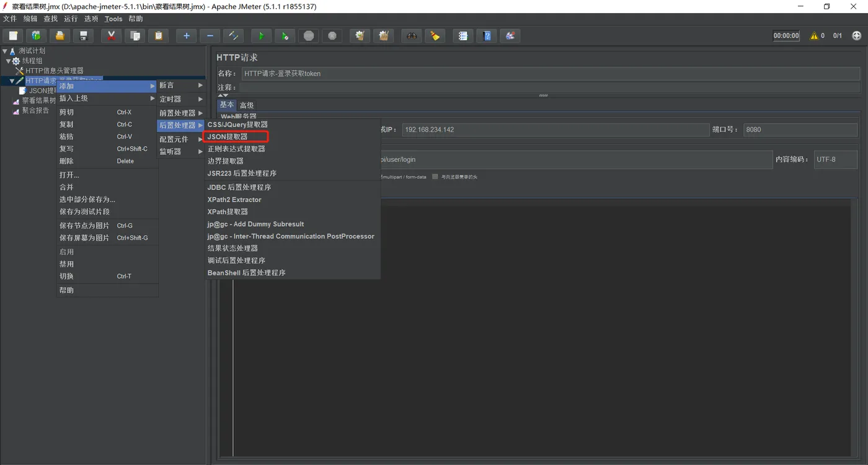Expand the 插入上级 submenu

point(107,98)
